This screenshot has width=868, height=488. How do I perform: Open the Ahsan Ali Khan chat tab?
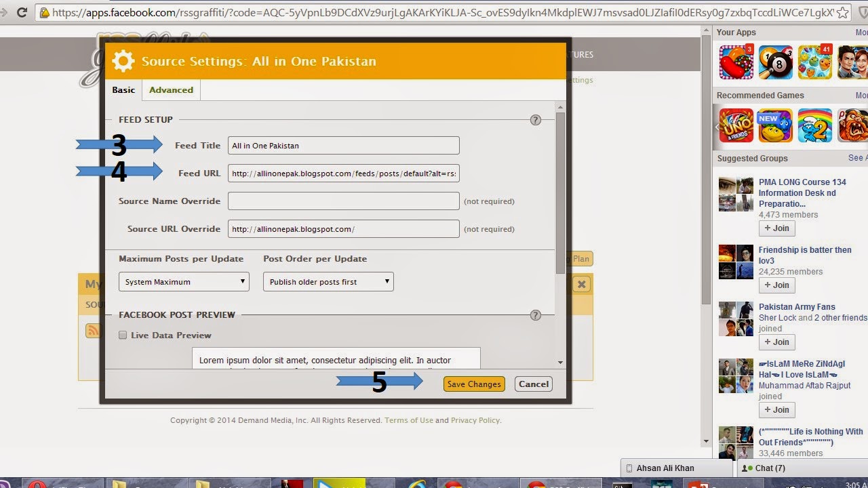(677, 468)
